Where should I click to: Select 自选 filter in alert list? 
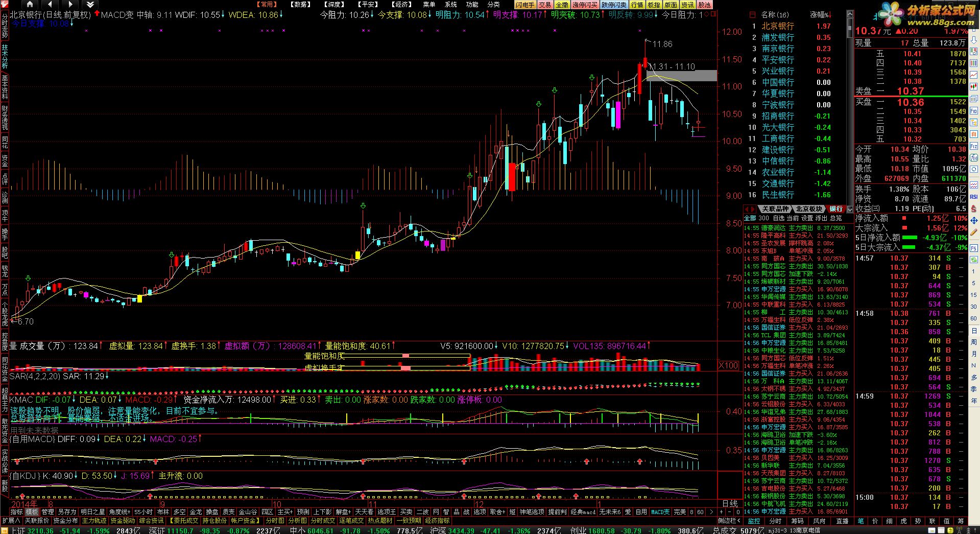[778, 218]
